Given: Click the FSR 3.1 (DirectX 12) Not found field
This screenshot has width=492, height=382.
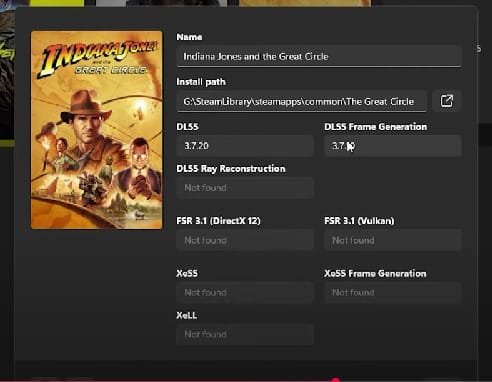Looking at the screenshot, I should 245,240.
